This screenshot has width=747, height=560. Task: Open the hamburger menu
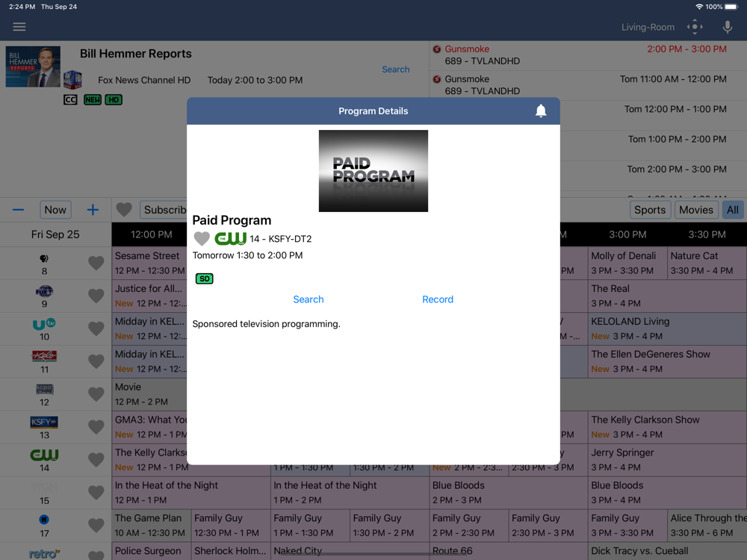[19, 27]
